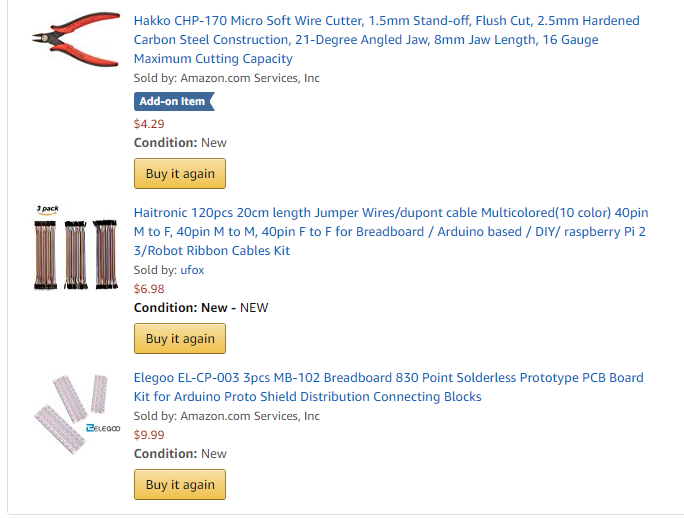The width and height of the screenshot is (684, 518).
Task: Click the $4.29 price
Action: [x=149, y=124]
